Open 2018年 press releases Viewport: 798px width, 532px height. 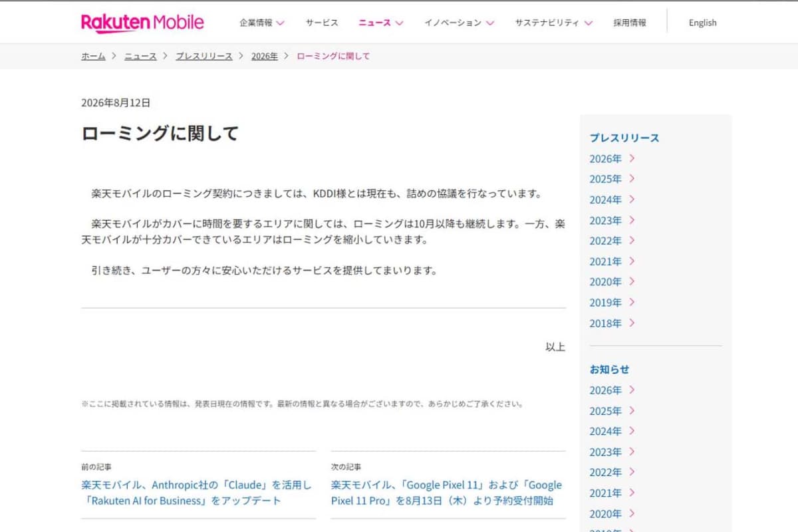coord(612,324)
